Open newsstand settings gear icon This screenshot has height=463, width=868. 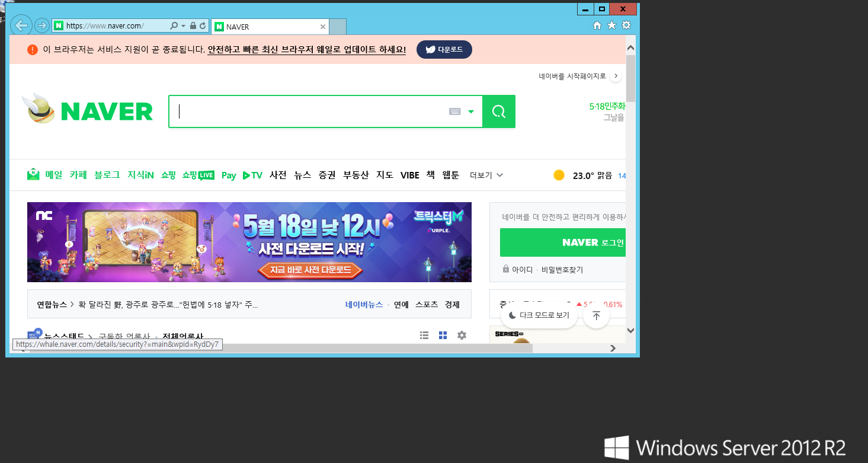point(462,336)
